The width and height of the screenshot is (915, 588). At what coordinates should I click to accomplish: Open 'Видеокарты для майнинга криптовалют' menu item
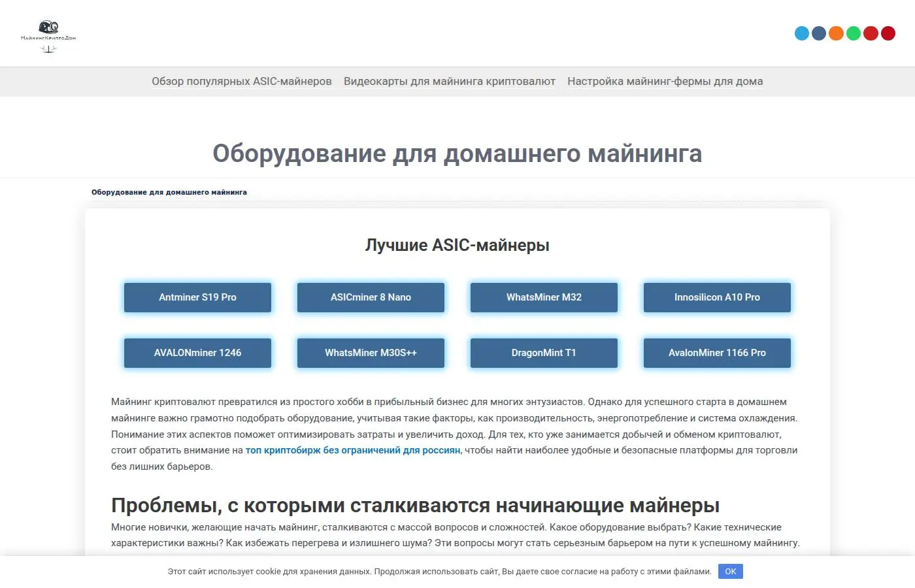(450, 82)
